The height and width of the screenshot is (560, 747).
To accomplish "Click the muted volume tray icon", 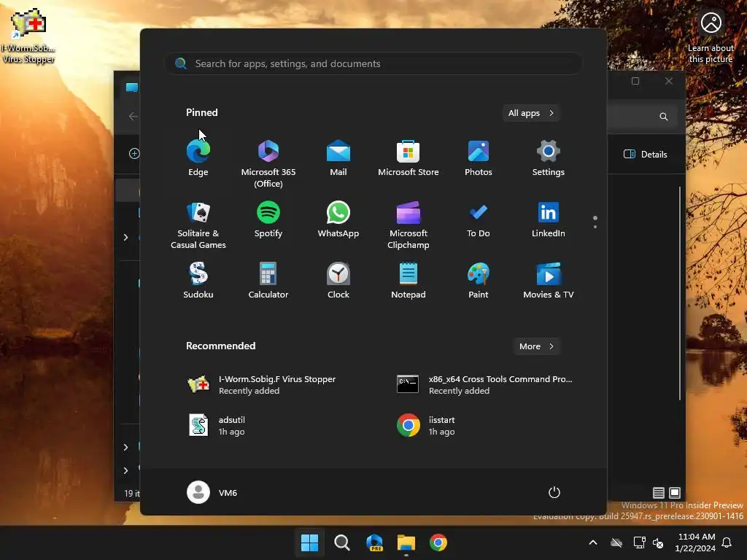I will [659, 542].
